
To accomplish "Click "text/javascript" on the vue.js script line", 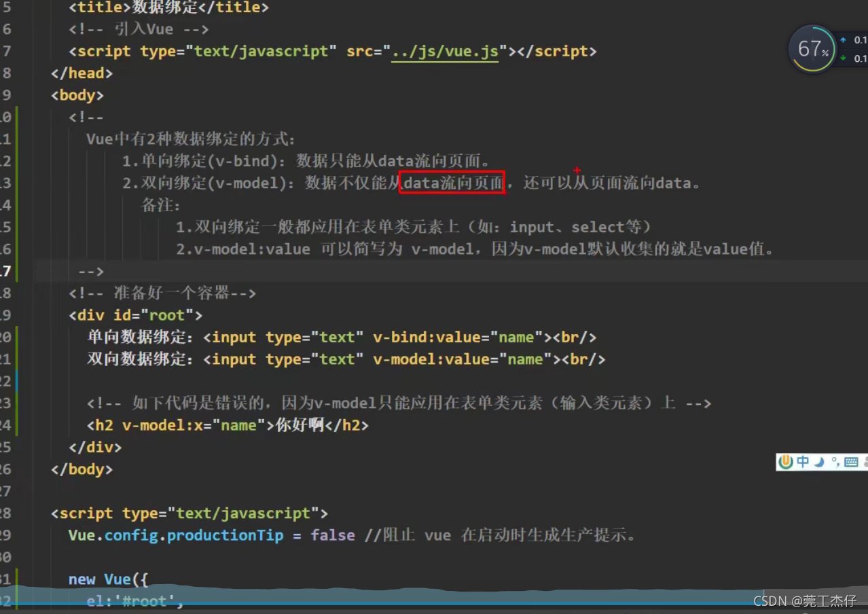I will (x=261, y=51).
